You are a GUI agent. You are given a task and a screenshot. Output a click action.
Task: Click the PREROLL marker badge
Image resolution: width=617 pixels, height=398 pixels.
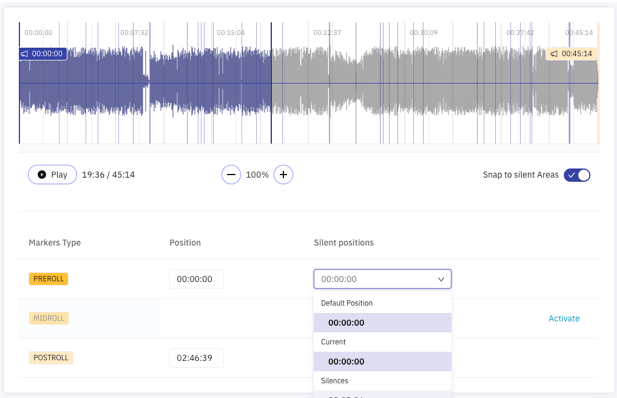(x=48, y=279)
